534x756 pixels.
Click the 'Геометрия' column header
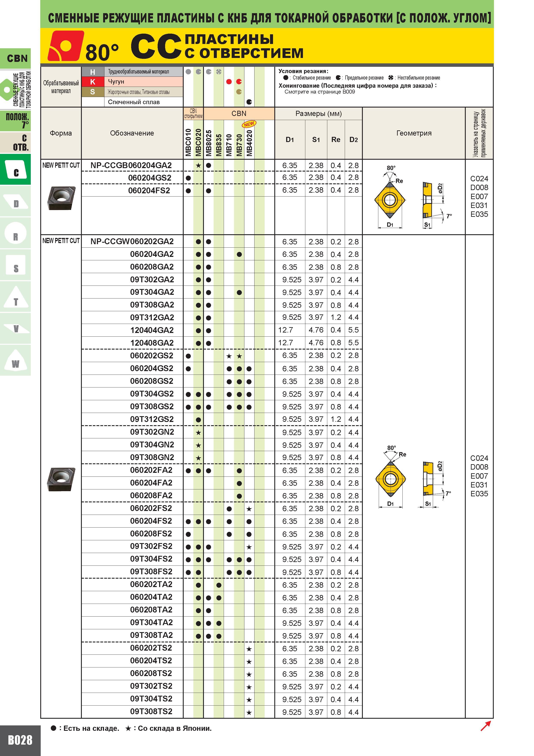tap(414, 133)
